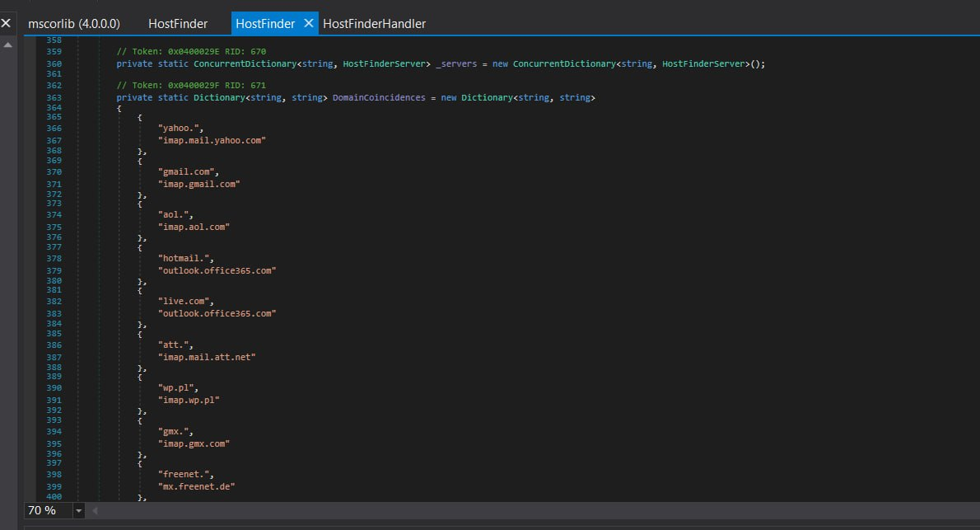Click the "mx.freenet.de" string
The width and height of the screenshot is (980, 530).
pos(196,487)
